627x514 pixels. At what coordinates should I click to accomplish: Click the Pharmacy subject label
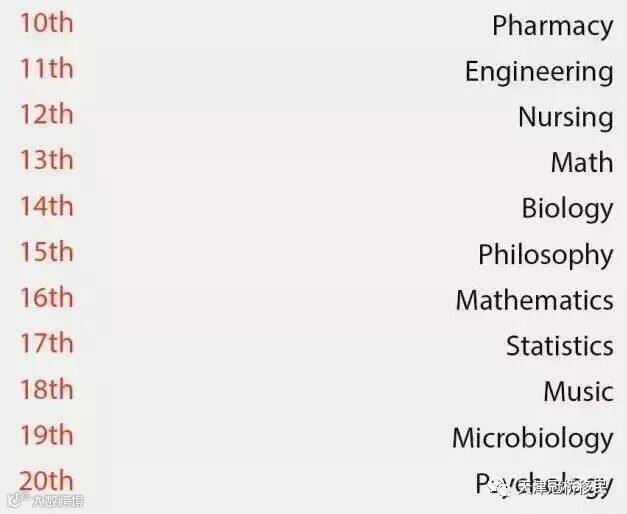tap(552, 26)
